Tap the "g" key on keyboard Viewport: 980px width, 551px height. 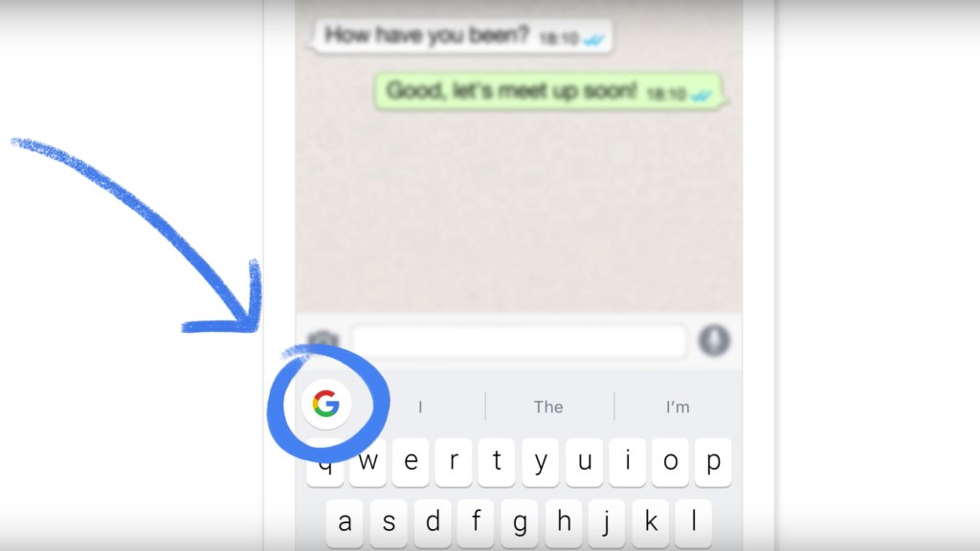(520, 523)
